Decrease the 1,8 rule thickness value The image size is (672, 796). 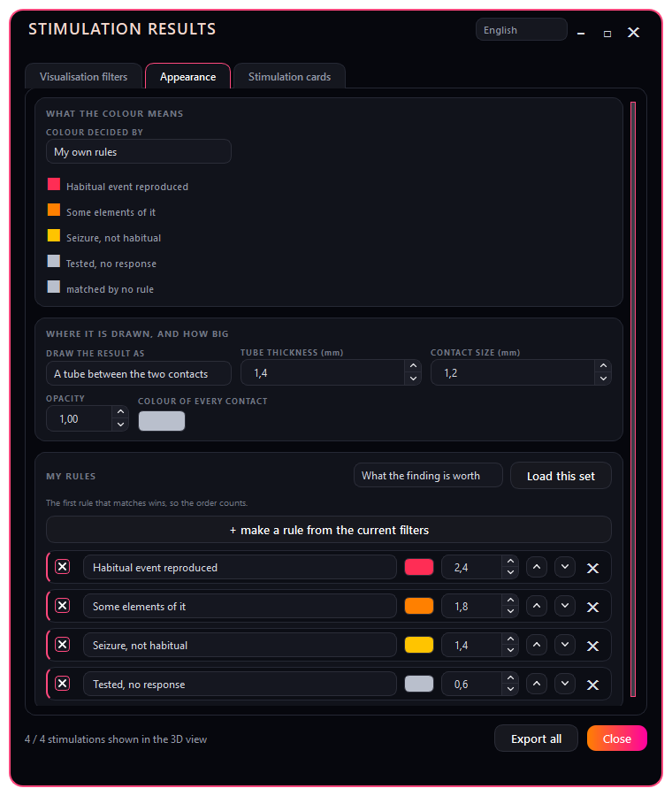[510, 612]
